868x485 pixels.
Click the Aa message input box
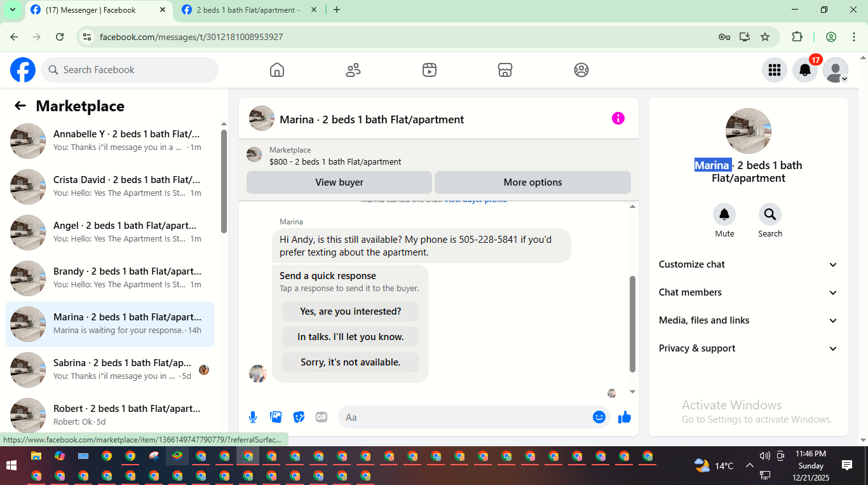coord(473,417)
